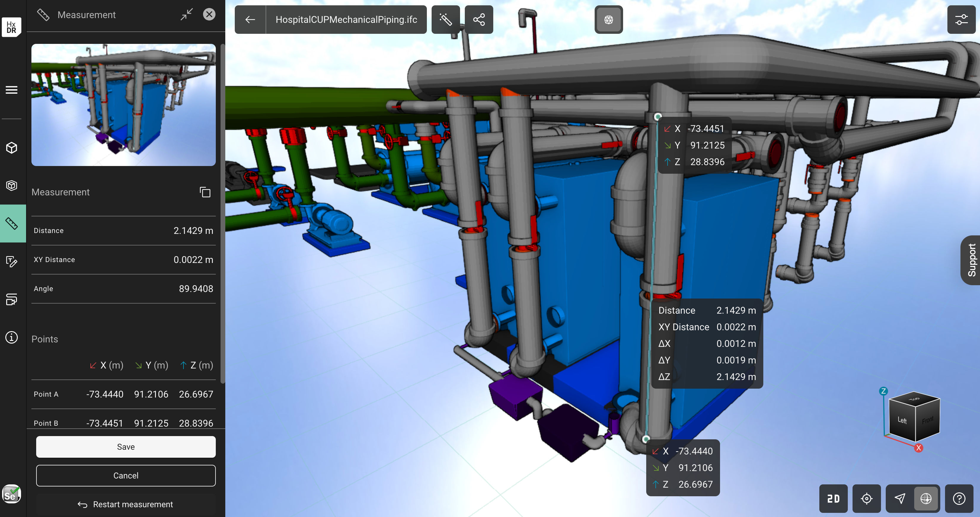The image size is (980, 517).
Task: Copy measurement values with the copy icon
Action: (x=205, y=192)
